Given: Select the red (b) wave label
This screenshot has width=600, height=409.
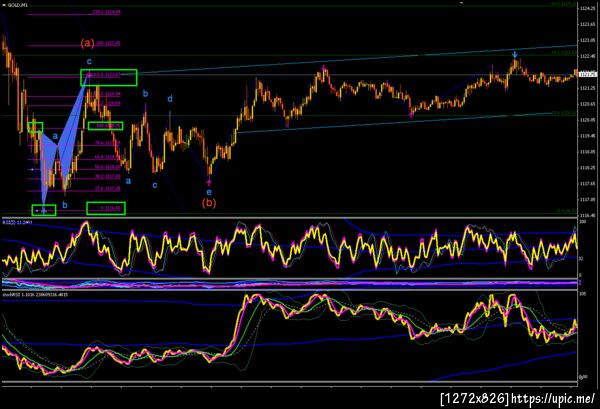Looking at the screenshot, I should point(209,202).
